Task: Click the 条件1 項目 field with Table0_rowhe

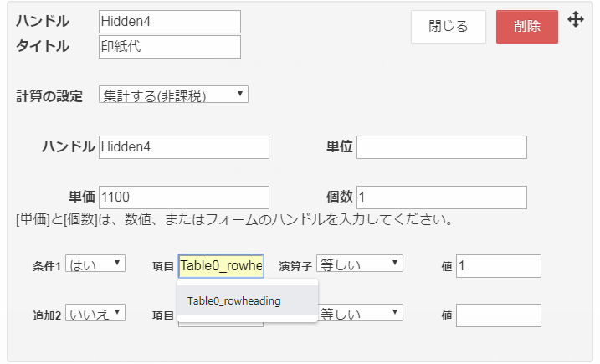Action: (221, 266)
